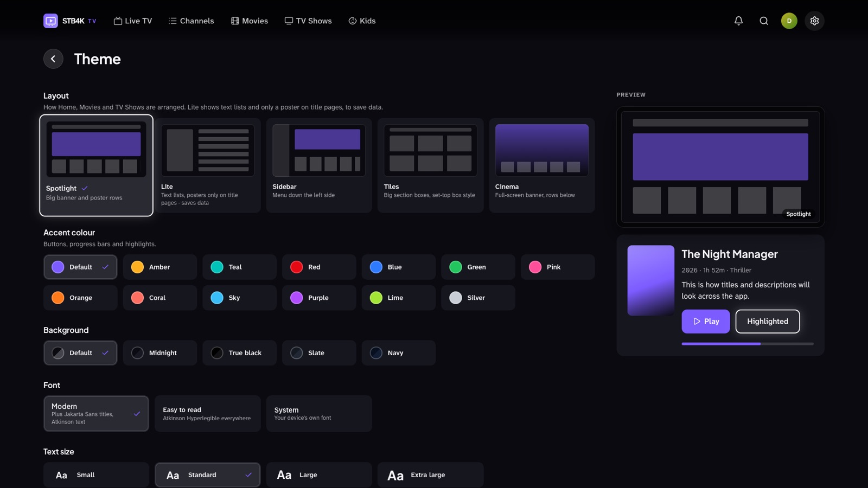The height and width of the screenshot is (488, 868).
Task: Choose the Amber accent colour
Action: (x=160, y=267)
